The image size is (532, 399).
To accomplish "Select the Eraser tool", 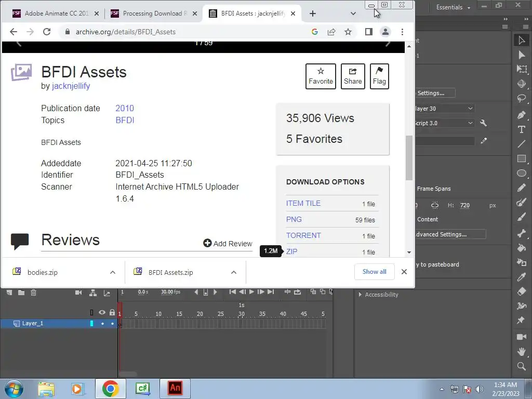I will 522,291.
